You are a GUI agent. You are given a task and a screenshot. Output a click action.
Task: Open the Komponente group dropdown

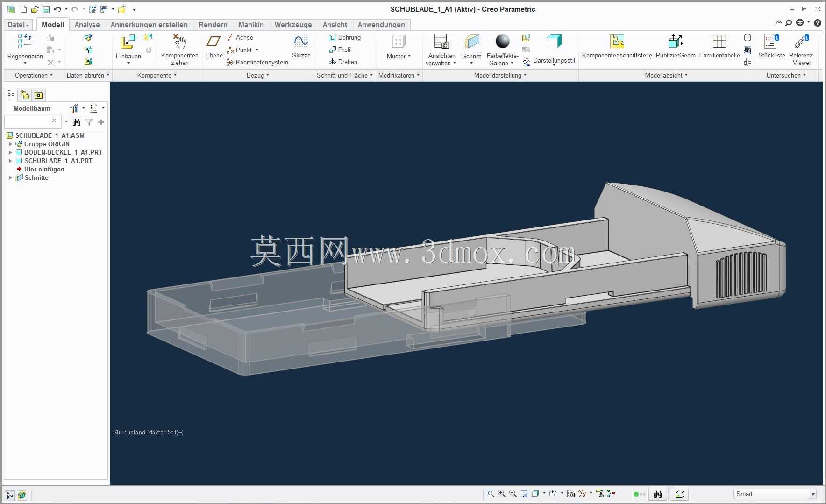coord(157,75)
